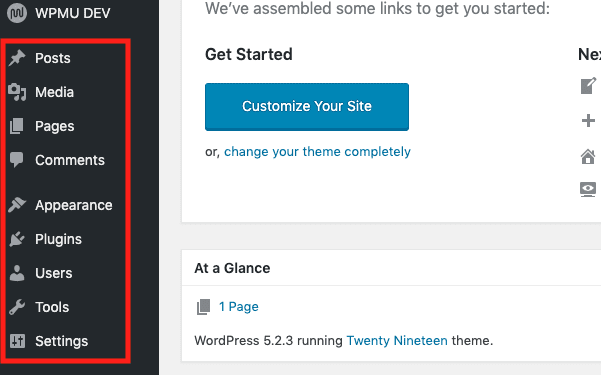The width and height of the screenshot is (601, 375).
Task: Click the WPMU DEV logo icon
Action: coord(17,13)
